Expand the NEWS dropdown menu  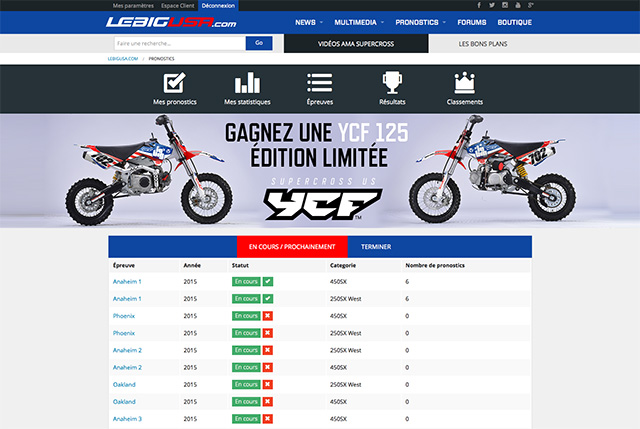point(309,22)
